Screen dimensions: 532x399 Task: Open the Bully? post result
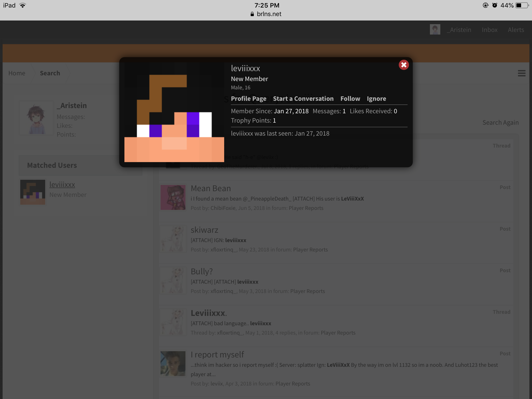pos(202,271)
